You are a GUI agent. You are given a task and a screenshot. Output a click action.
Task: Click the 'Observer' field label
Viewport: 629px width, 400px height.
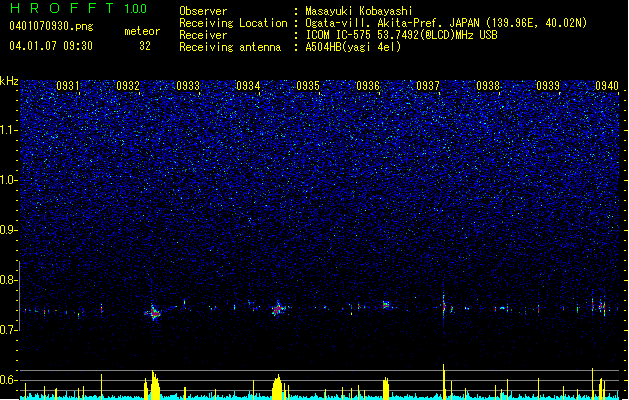click(203, 11)
